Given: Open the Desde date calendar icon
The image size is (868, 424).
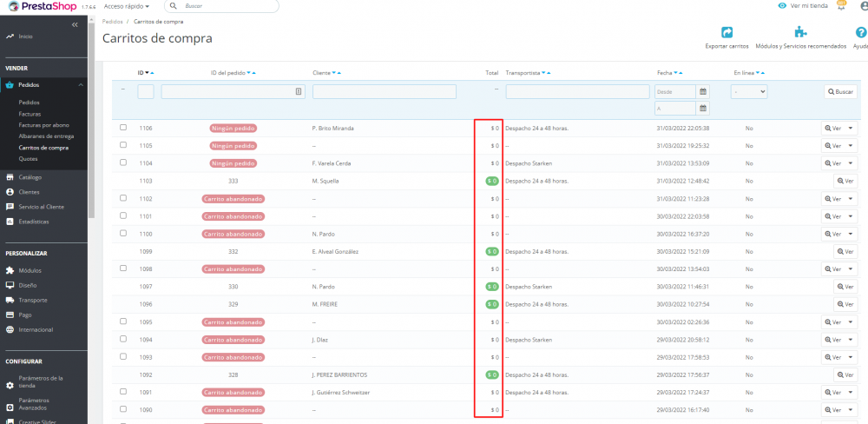Looking at the screenshot, I should pos(702,91).
